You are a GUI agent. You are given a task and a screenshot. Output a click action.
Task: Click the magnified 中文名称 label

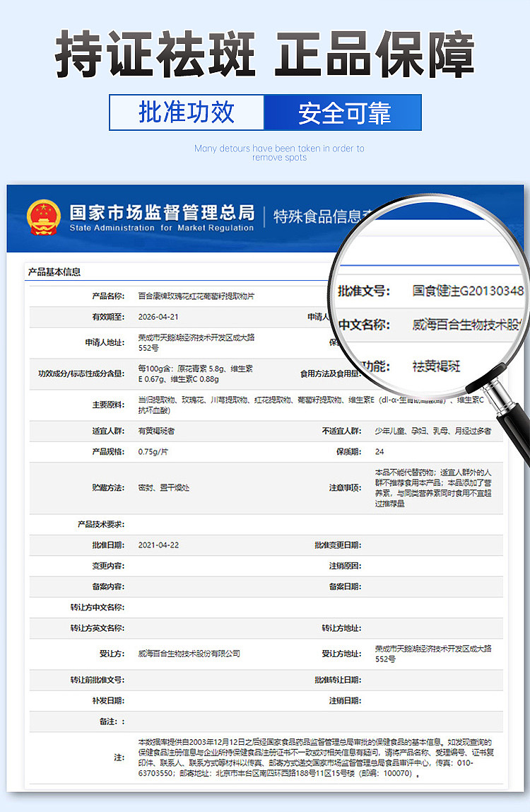[x=364, y=325]
